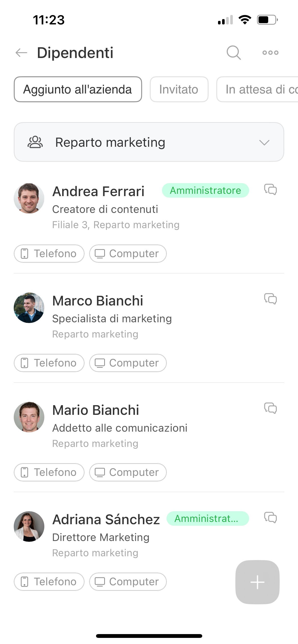This screenshot has width=298, height=644.
Task: Tap the back arrow next to Dipendenti
Action: coord(21,53)
